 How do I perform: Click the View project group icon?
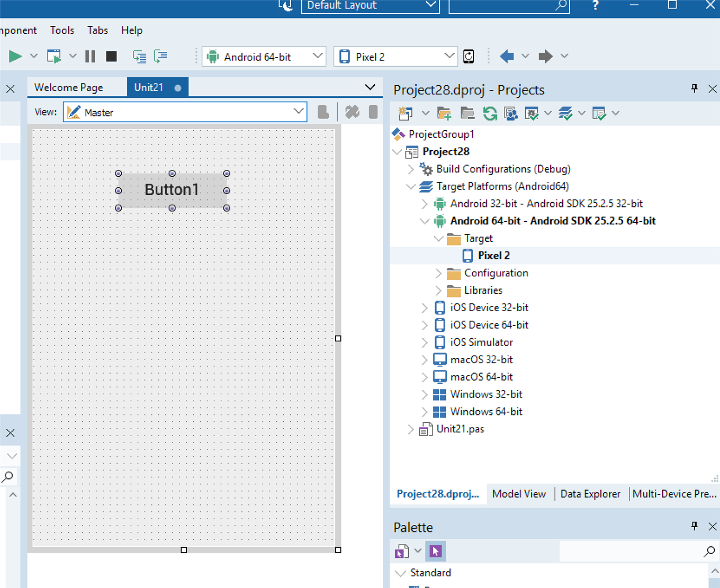tap(511, 113)
